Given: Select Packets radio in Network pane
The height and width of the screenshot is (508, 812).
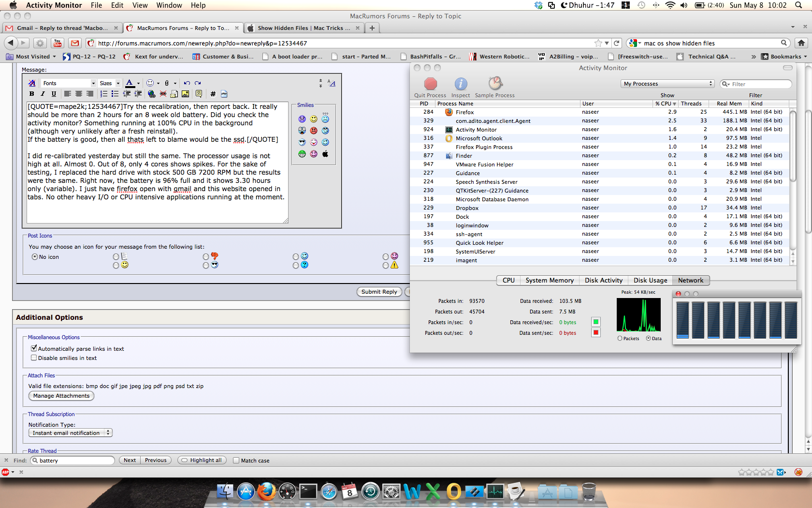Looking at the screenshot, I should click(620, 339).
